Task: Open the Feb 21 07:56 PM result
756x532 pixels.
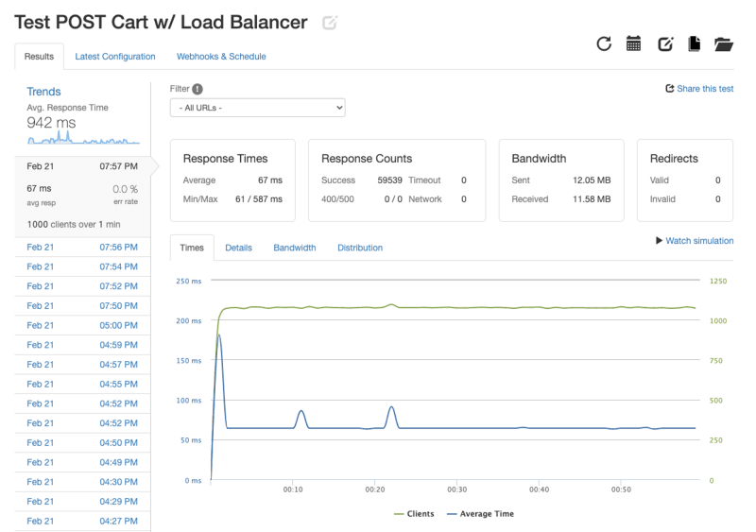Action: 82,247
